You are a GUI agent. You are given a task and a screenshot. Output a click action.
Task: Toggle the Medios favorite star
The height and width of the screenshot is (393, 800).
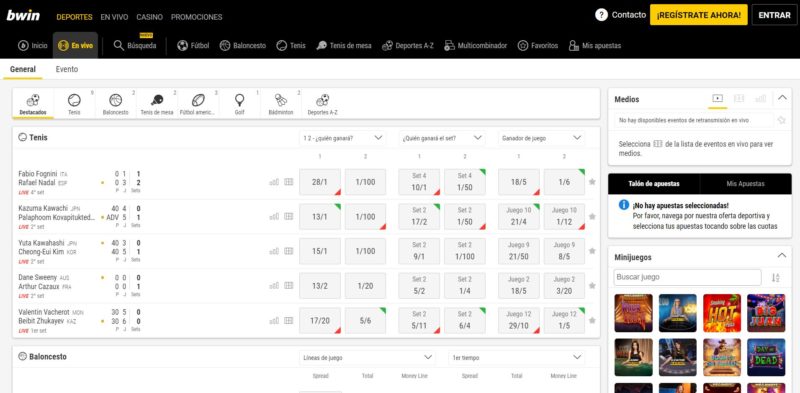pos(781,120)
